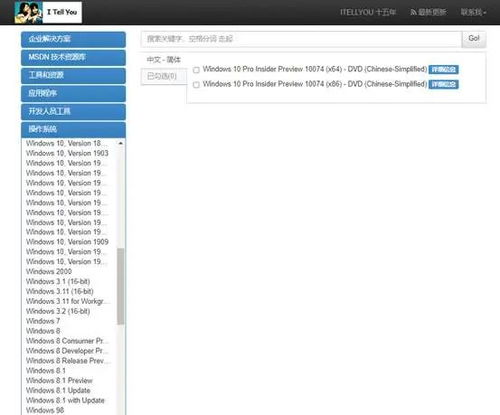
Task: Focus the keyword search input field
Action: 301,39
